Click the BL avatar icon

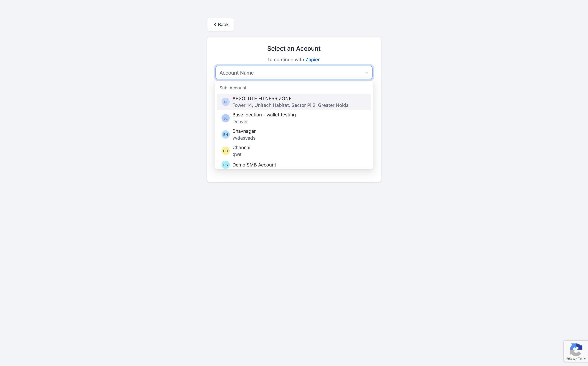[225, 118]
